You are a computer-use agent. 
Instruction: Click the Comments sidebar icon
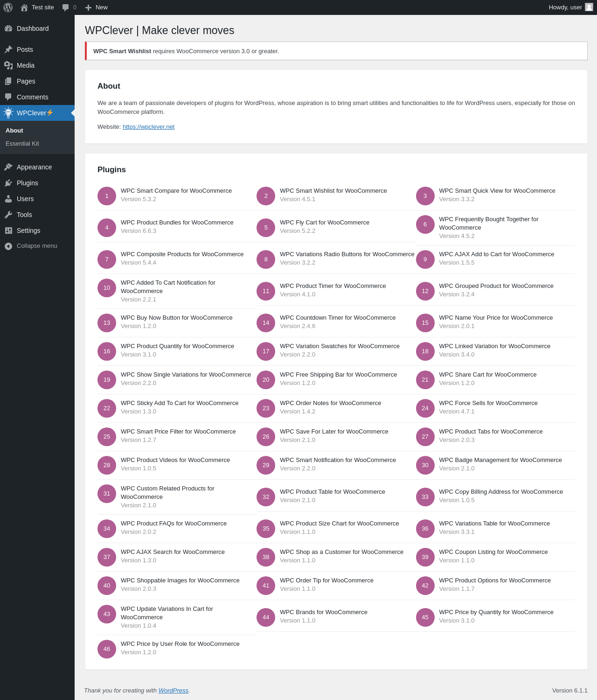[8, 97]
